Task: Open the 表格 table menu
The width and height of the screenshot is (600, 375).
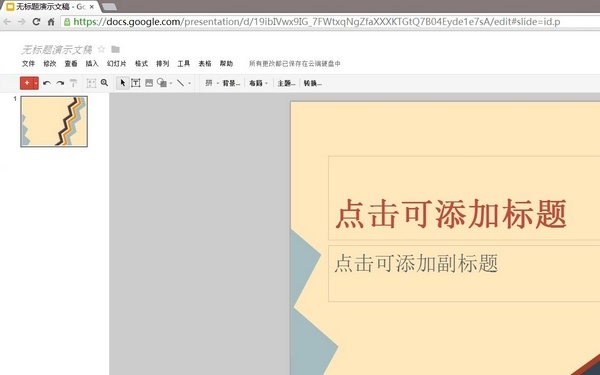Action: [205, 64]
